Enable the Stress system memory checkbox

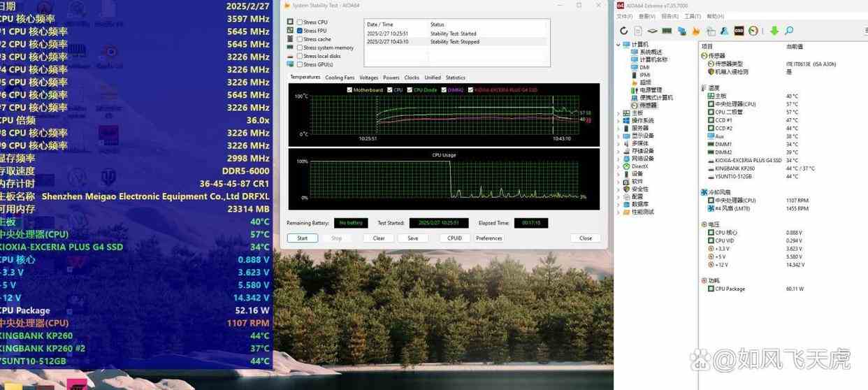tap(300, 48)
